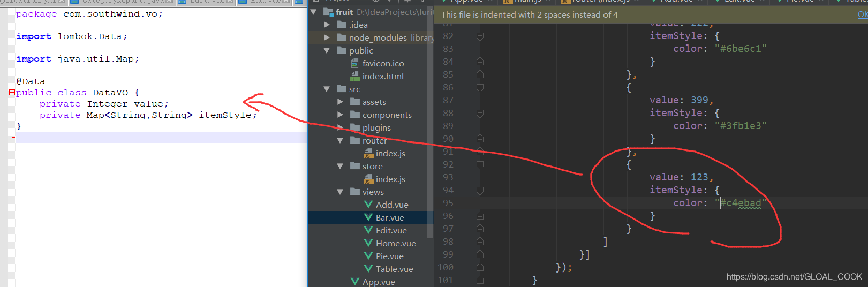Collapse the public folder arrow
Image resolution: width=868 pixels, height=287 pixels.
[327, 50]
